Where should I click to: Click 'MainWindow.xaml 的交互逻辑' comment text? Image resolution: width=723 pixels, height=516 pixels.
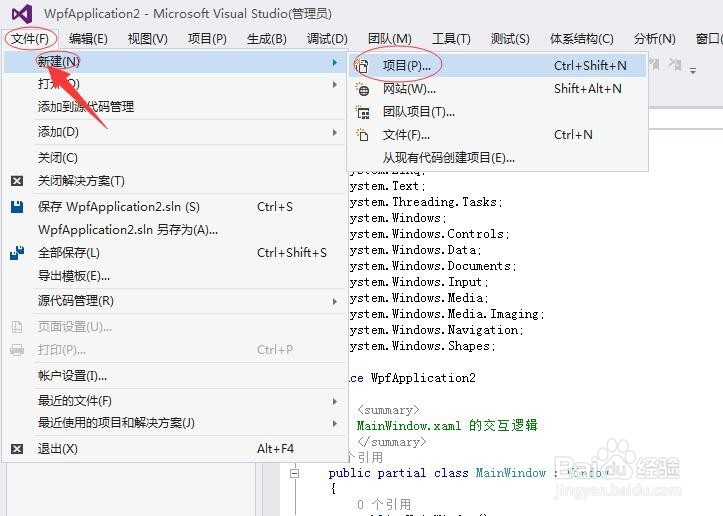(447, 425)
